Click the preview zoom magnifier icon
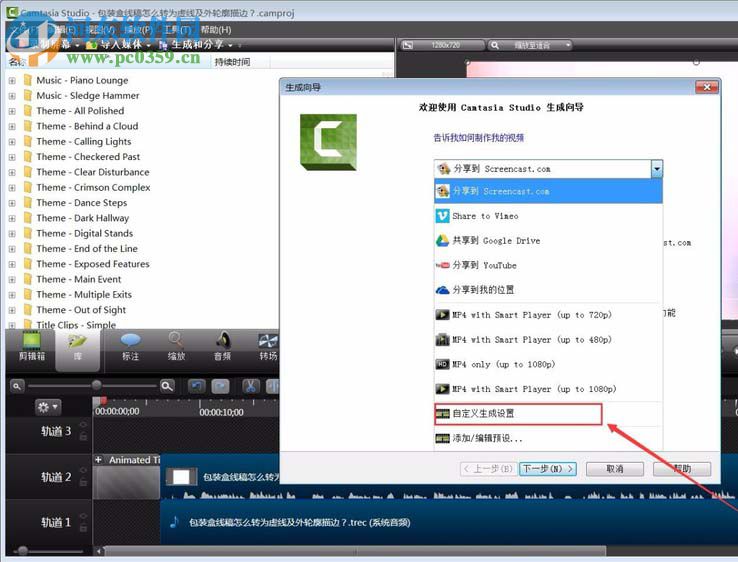This screenshot has height=562, width=738. pyautogui.click(x=495, y=45)
